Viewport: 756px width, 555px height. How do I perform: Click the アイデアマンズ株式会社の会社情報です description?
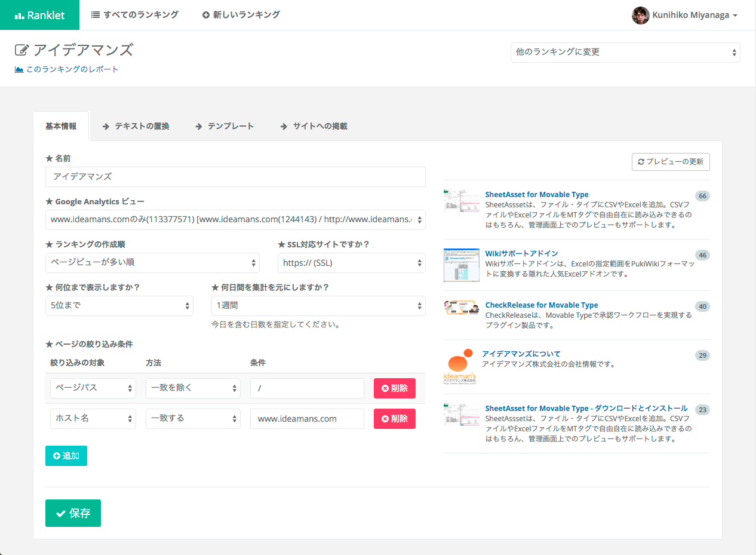point(549,364)
